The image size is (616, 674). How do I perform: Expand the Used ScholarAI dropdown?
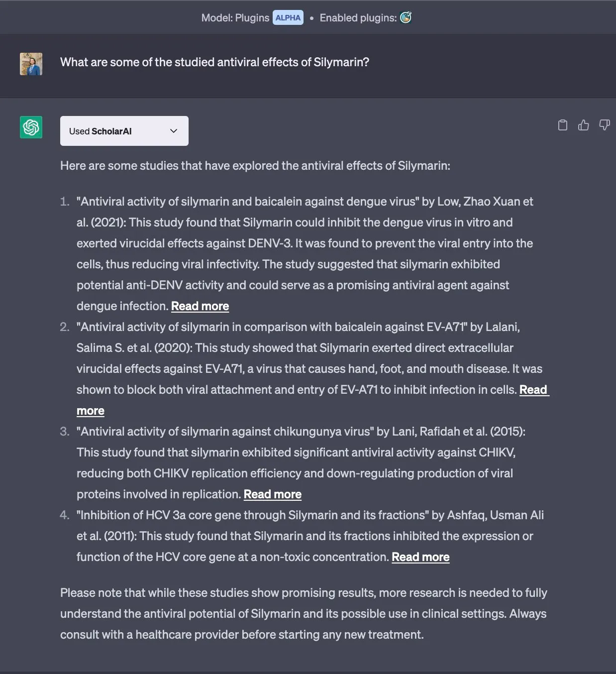124,131
